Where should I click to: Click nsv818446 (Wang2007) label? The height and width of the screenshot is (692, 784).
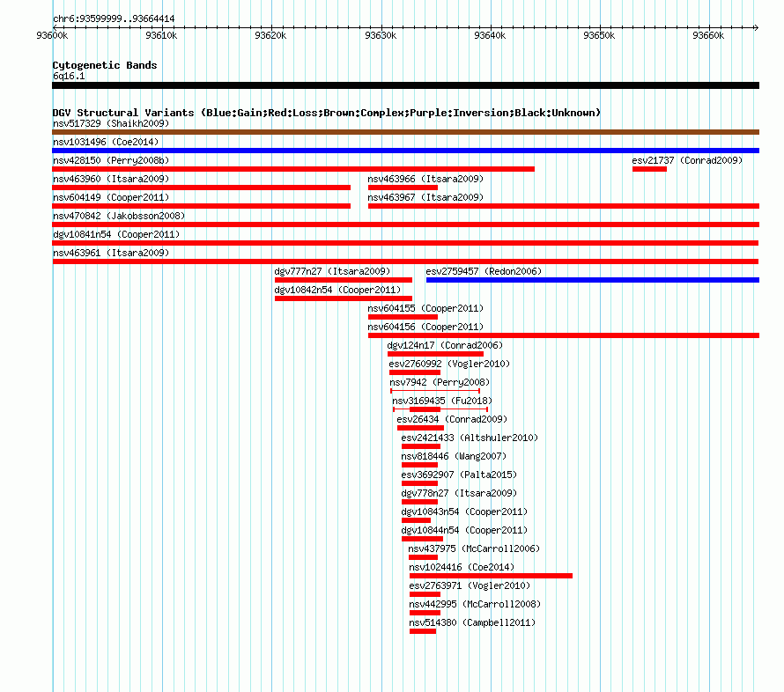tap(454, 456)
